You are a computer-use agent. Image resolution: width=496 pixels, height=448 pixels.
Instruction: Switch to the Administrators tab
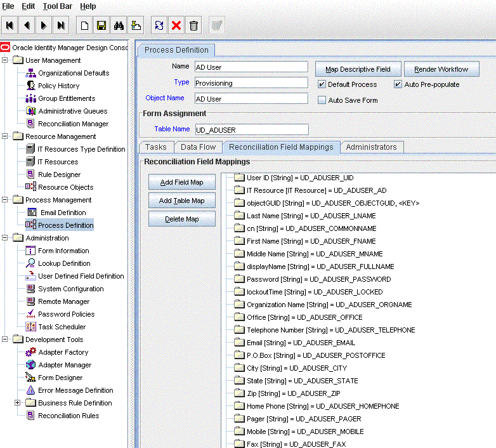[372, 147]
